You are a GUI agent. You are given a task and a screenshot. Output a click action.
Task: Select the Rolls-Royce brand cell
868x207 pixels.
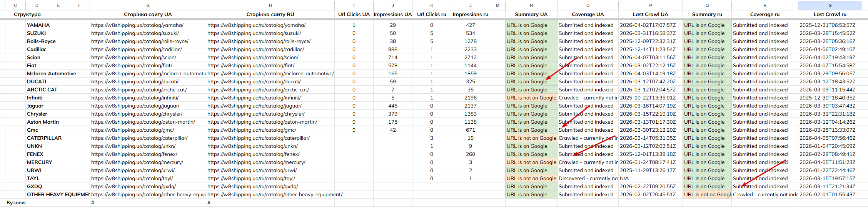[41, 41]
